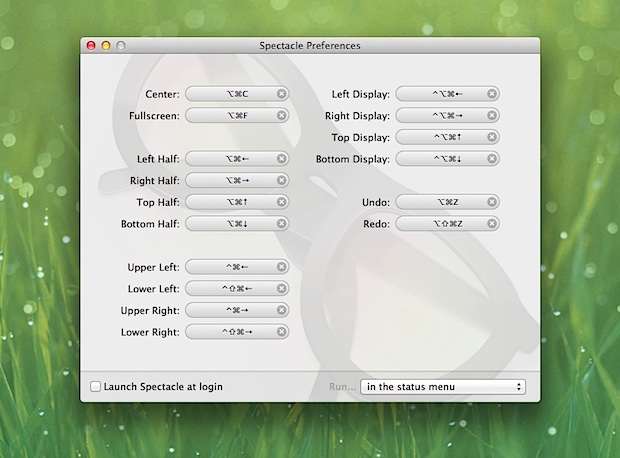Image resolution: width=620 pixels, height=458 pixels.
Task: Clear the Bottom Display shortcut via X icon
Action: 492,159
